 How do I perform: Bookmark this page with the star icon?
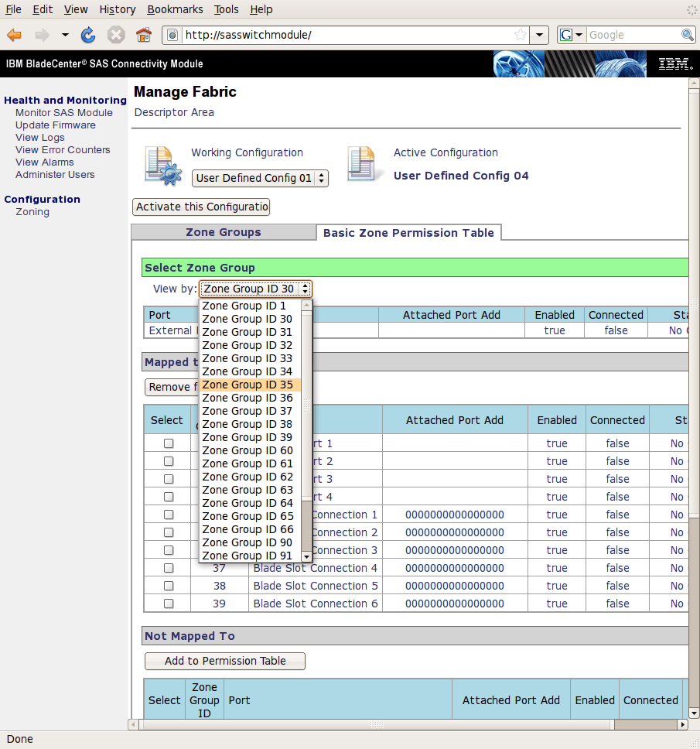point(521,35)
